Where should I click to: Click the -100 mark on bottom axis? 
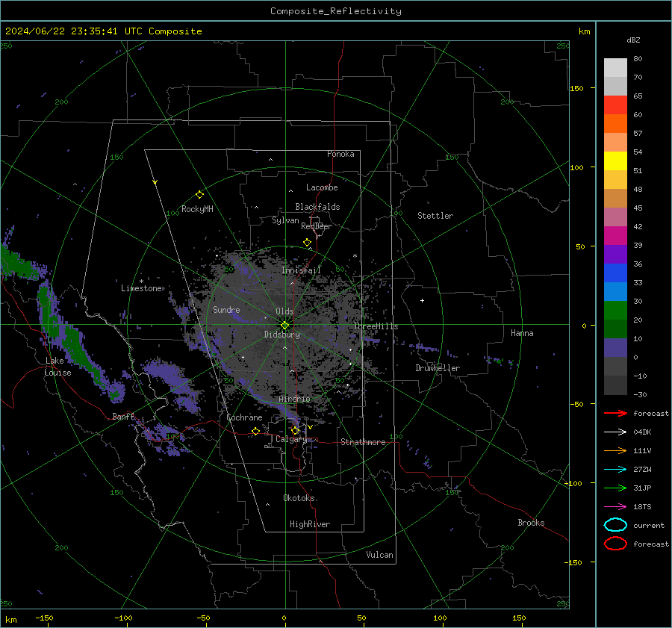[x=123, y=618]
